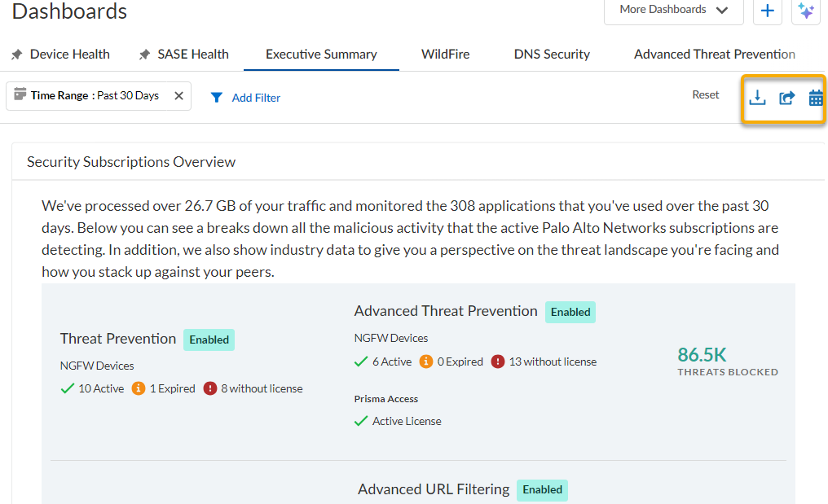Click the orange Expired info icon under Threat Prevention
Image resolution: width=828 pixels, height=504 pixels.
point(139,388)
